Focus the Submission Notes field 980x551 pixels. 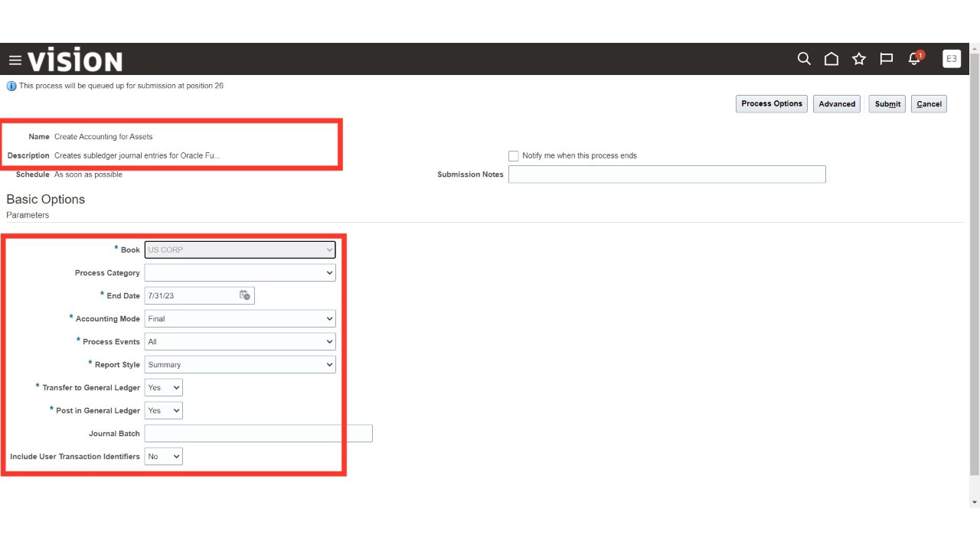[667, 174]
